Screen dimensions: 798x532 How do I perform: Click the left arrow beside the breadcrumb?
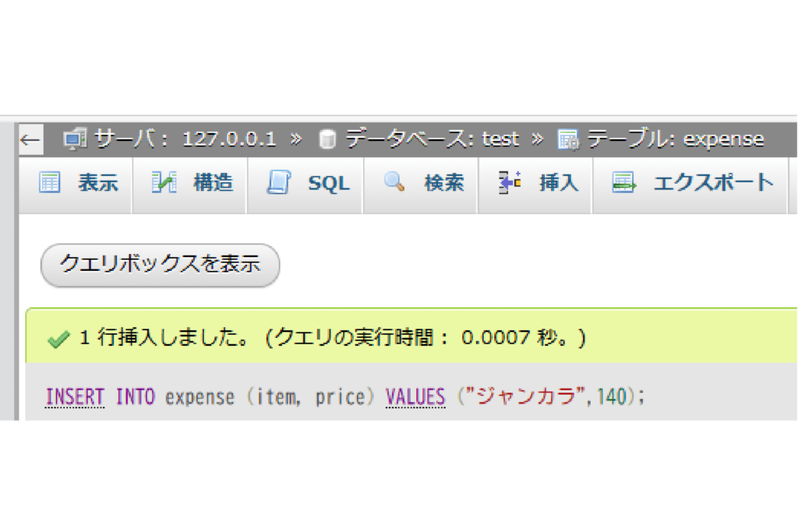tap(30, 140)
